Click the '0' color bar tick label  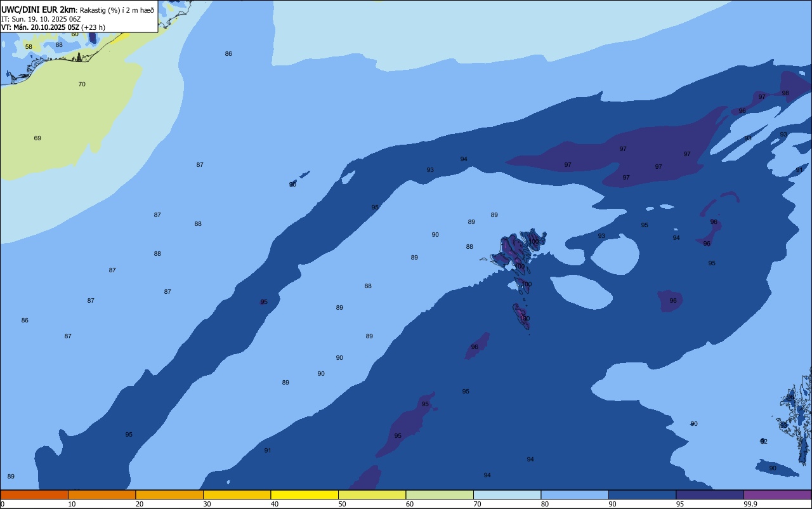click(x=3, y=504)
